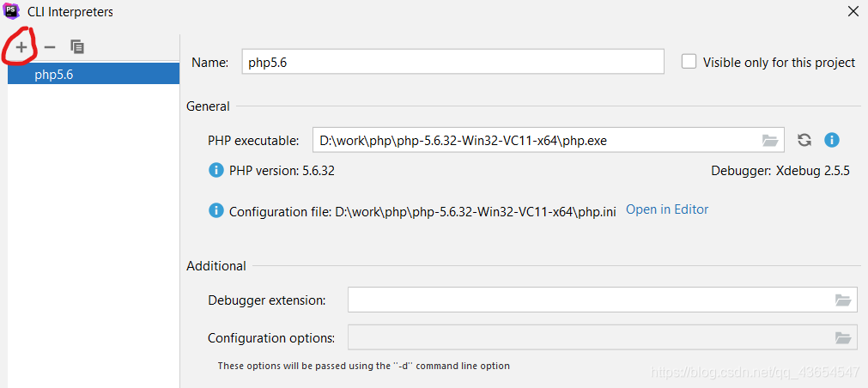Open php.ini via Open in Editor link

tap(666, 209)
